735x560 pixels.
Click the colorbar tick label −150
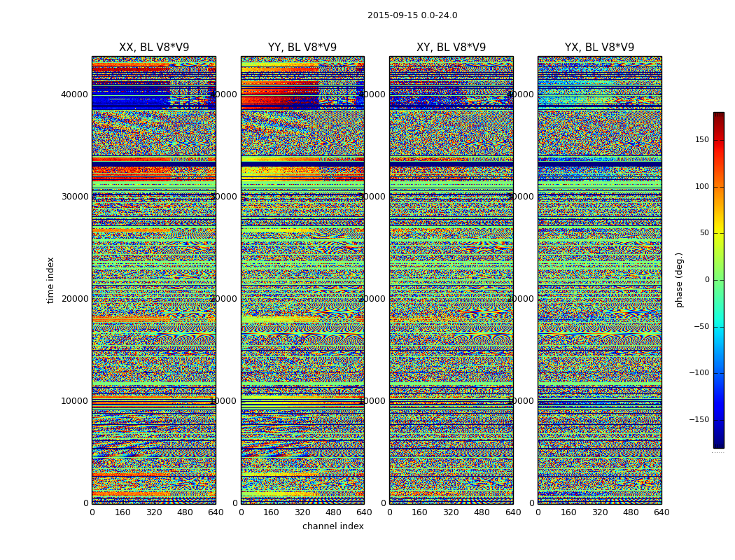coord(699,420)
